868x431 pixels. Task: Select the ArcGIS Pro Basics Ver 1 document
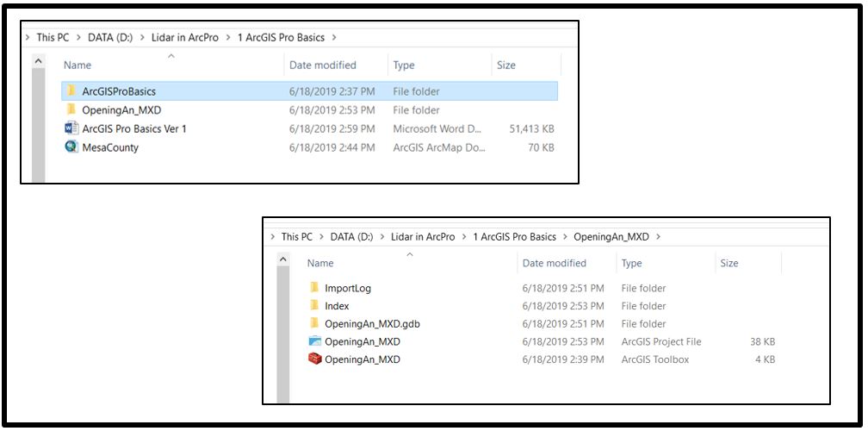click(134, 129)
